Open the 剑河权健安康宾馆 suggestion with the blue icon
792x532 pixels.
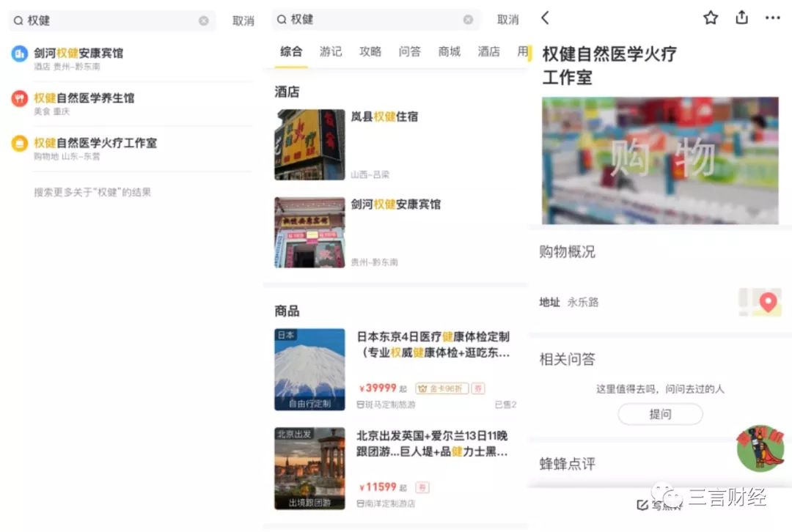pos(131,59)
